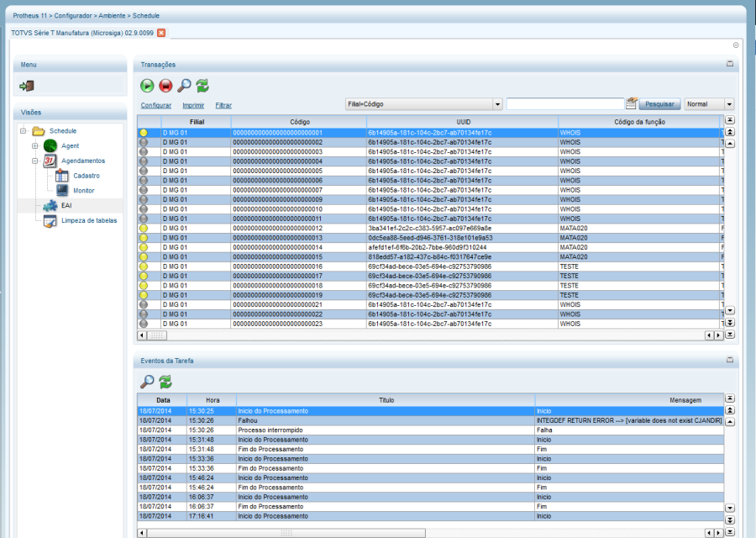This screenshot has height=538, width=756.
Task: Select the 17:16:41 event row
Action: point(431,516)
